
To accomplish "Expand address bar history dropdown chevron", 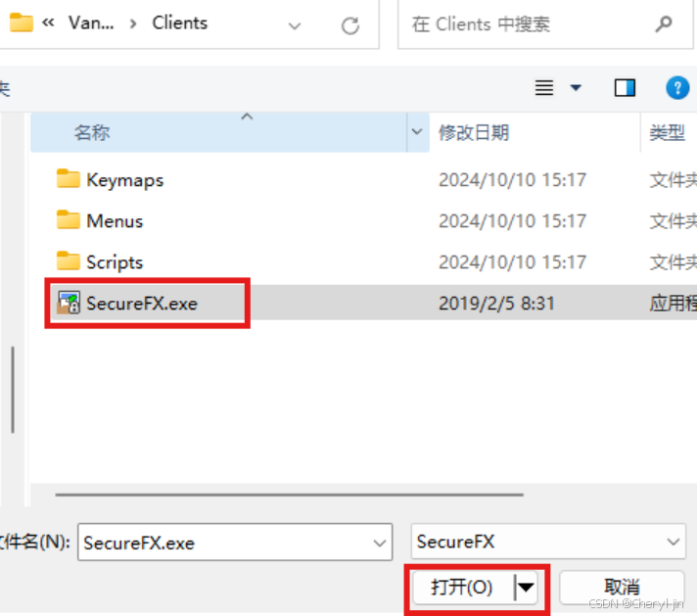I will pos(295,25).
